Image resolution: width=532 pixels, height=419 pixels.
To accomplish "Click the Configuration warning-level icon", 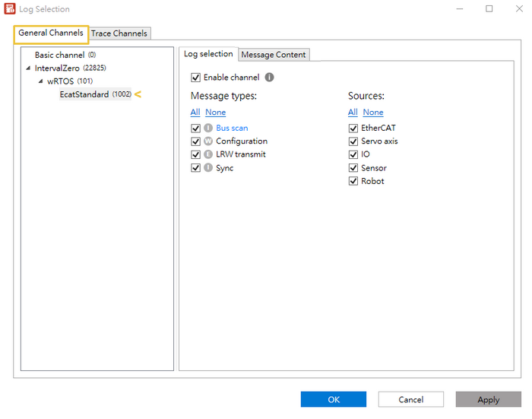I will tap(208, 141).
